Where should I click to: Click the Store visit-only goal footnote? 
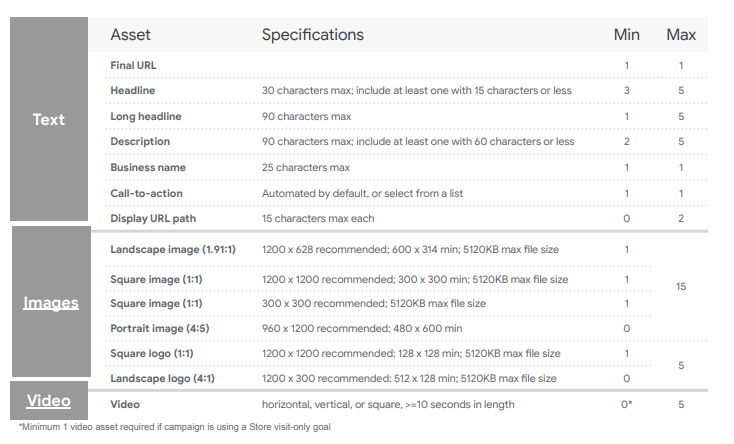[175, 427]
